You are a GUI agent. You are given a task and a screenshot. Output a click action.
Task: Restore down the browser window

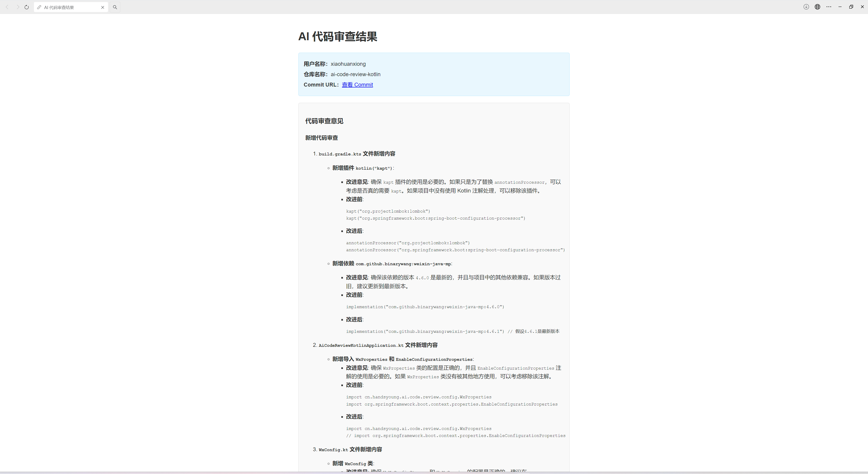[x=851, y=7]
